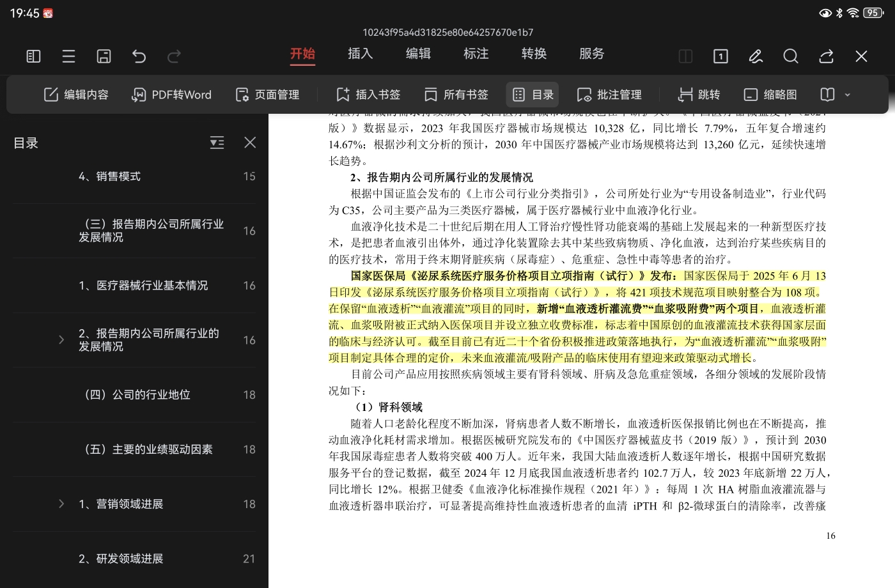Image resolution: width=895 pixels, height=588 pixels.
Task: Close the 目录 side panel
Action: 250,143
